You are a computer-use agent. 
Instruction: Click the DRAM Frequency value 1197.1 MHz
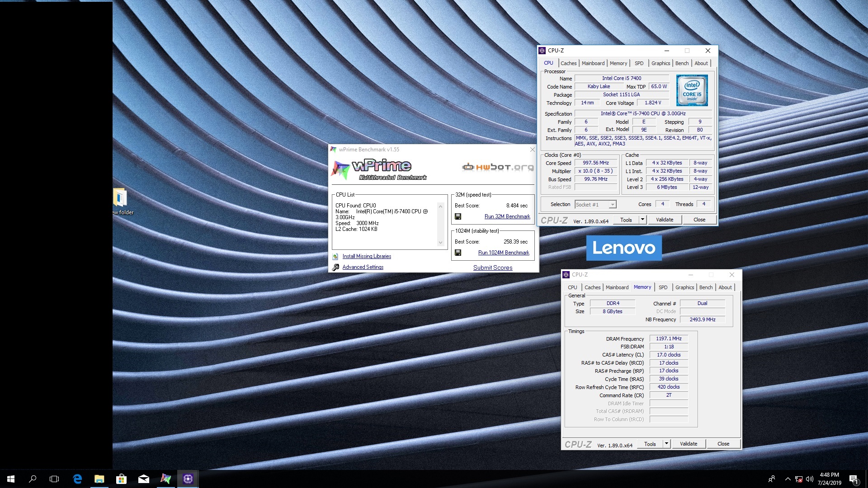click(669, 339)
